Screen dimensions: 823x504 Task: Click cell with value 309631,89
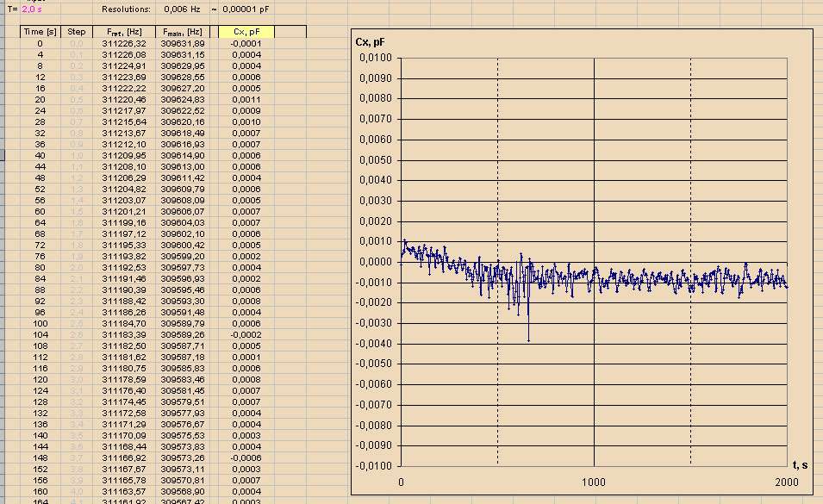click(182, 44)
